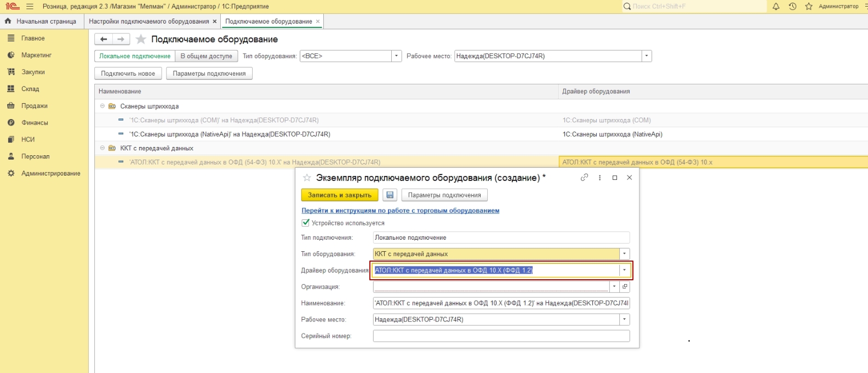868x373 pixels.
Task: Close the Настройки подключаемого оборудования tab
Action: point(215,21)
